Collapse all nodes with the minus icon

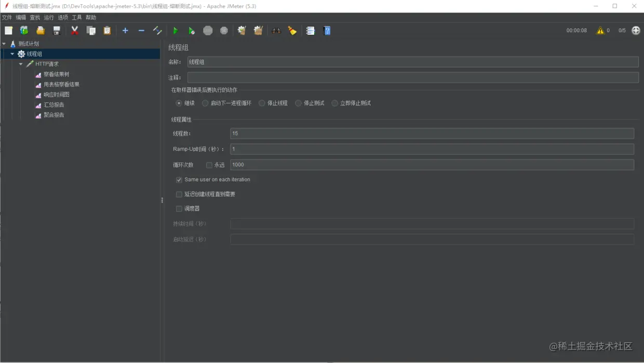pyautogui.click(x=141, y=31)
